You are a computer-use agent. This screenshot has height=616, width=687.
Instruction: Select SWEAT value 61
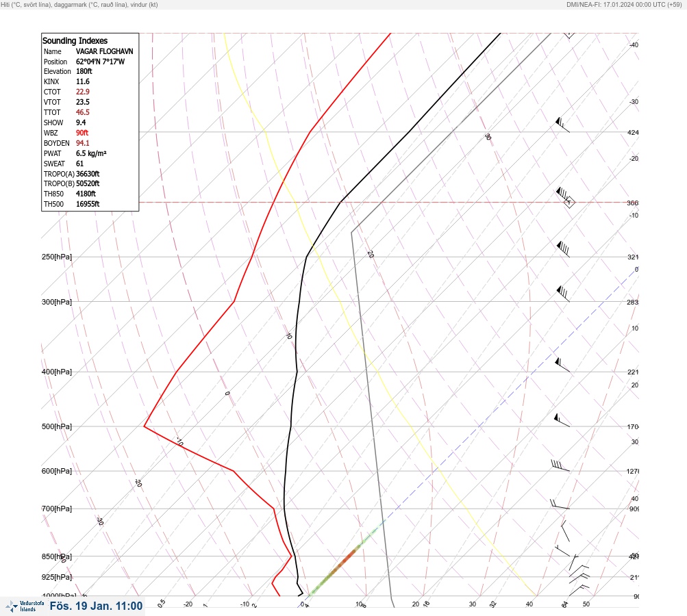click(79, 164)
